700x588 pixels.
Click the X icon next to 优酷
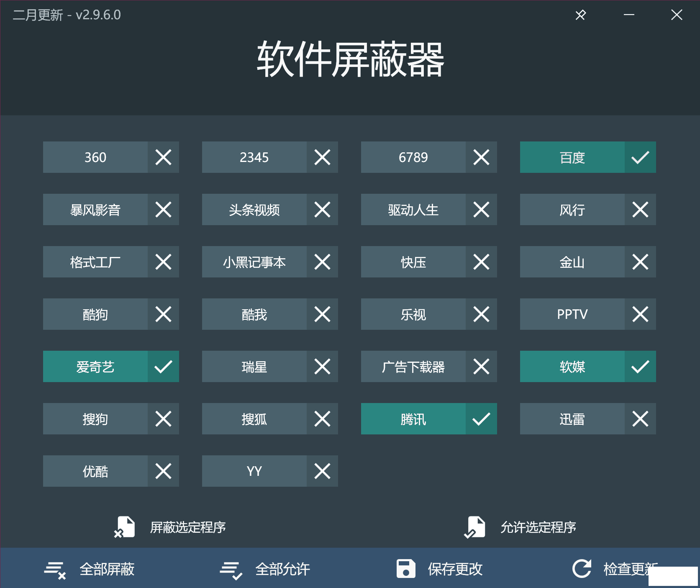[163, 471]
